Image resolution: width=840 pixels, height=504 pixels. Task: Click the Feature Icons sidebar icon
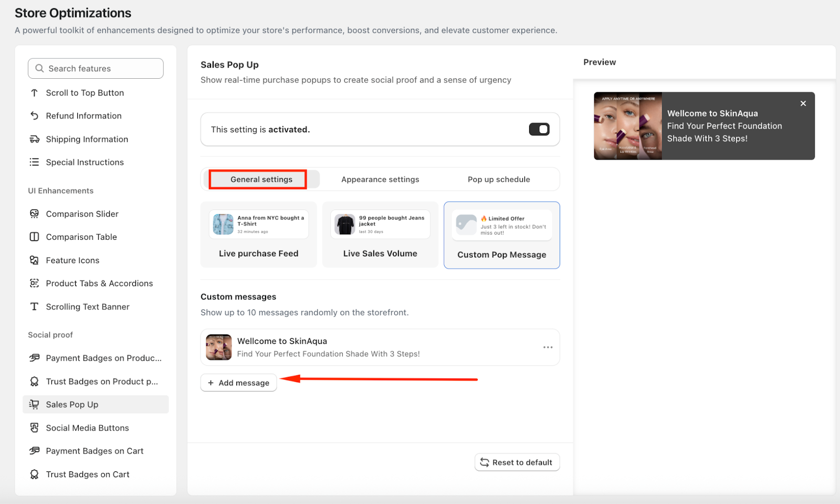click(34, 260)
